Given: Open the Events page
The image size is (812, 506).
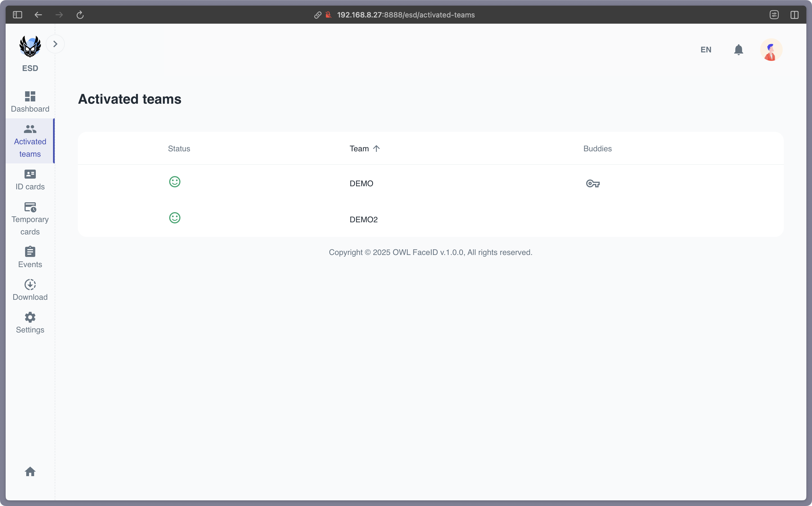Looking at the screenshot, I should coord(30,257).
